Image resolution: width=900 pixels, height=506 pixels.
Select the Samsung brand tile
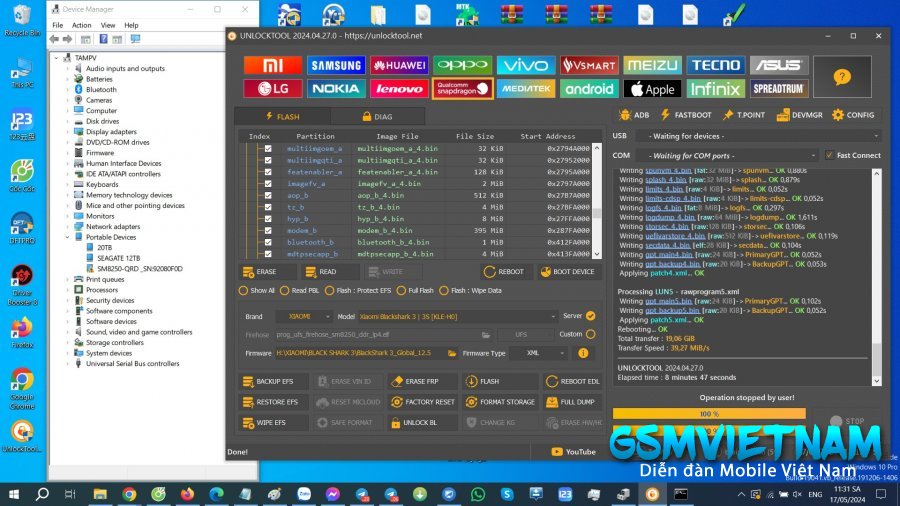click(336, 65)
